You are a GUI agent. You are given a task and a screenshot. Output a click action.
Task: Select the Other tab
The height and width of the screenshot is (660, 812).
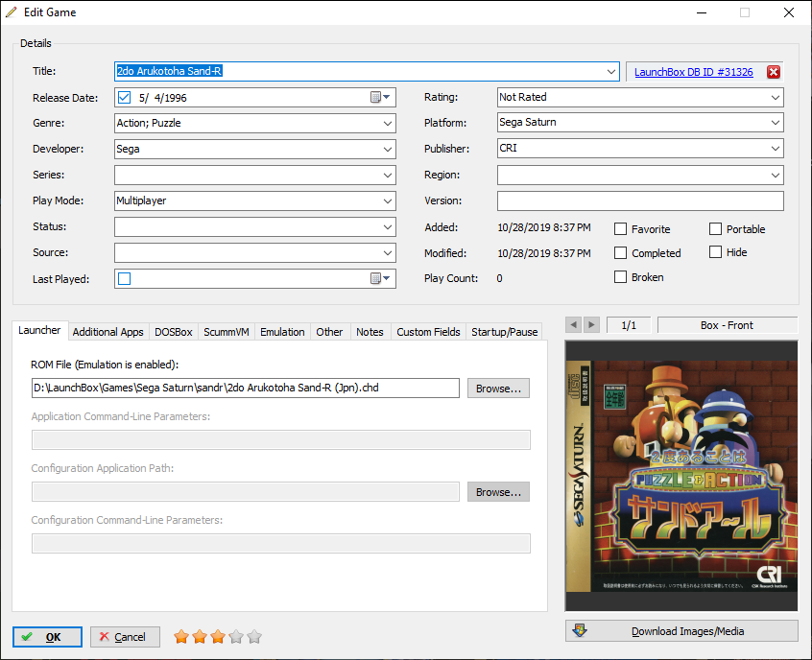tap(329, 332)
